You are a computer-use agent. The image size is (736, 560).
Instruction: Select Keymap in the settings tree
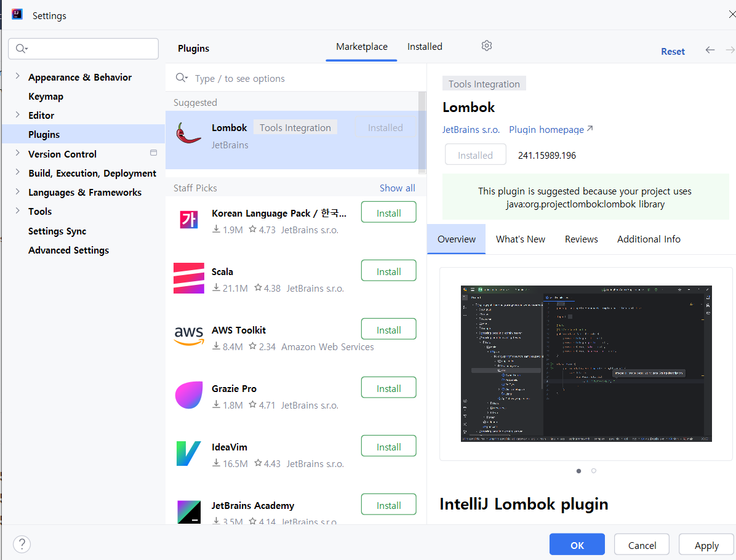pyautogui.click(x=46, y=96)
